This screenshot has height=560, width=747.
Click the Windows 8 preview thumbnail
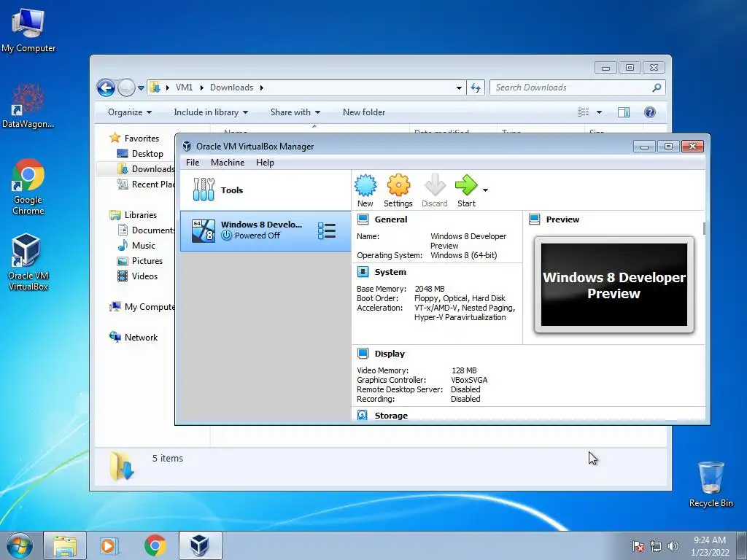614,285
